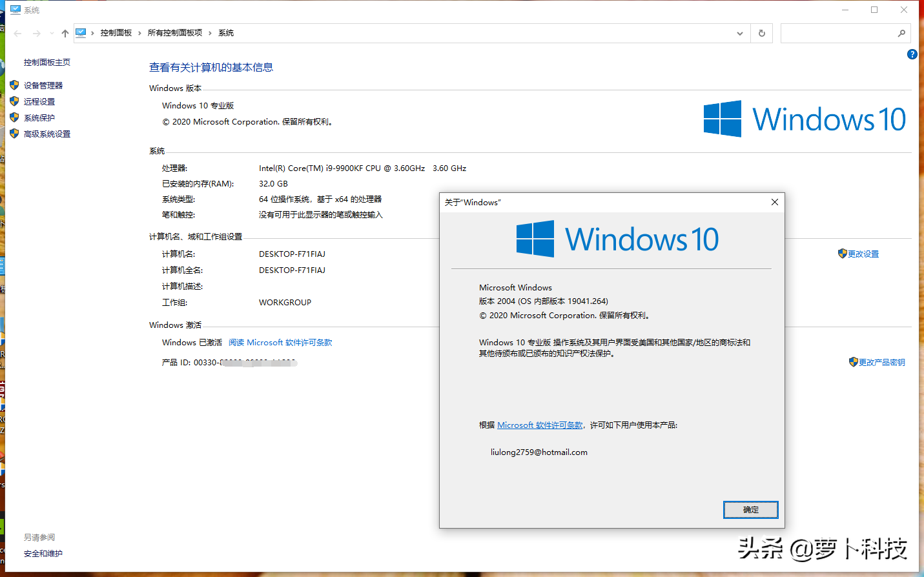Expand the chevron after 所有控制面板项 breadcrumb
This screenshot has height=577, width=924.
[210, 33]
